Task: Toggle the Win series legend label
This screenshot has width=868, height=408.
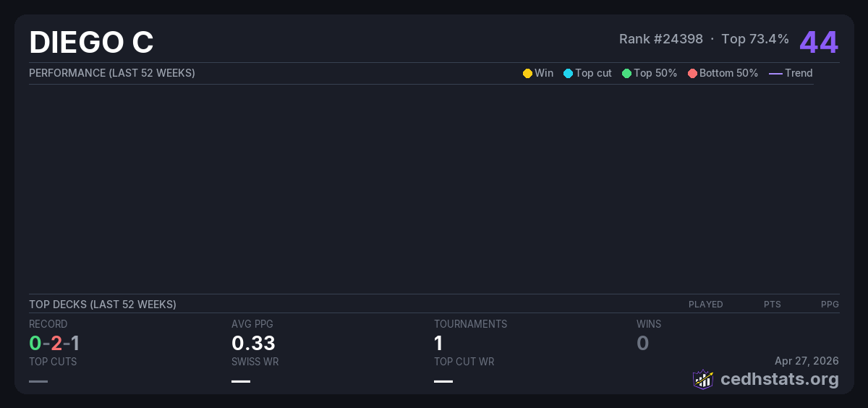Action: tap(544, 73)
